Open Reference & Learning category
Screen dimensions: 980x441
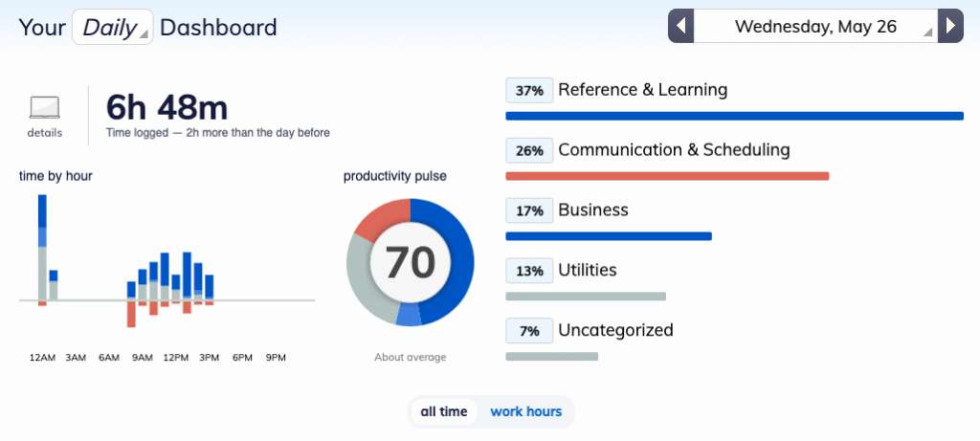pos(642,90)
